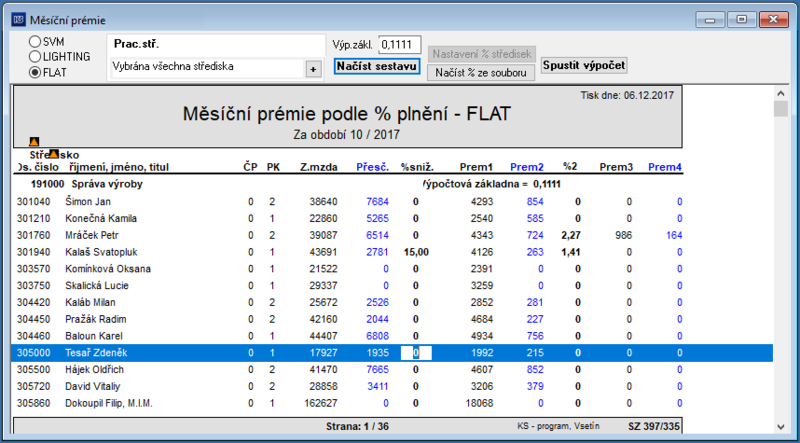Close the Měsíční prémie window
This screenshot has width=800, height=443.
pos(773,20)
